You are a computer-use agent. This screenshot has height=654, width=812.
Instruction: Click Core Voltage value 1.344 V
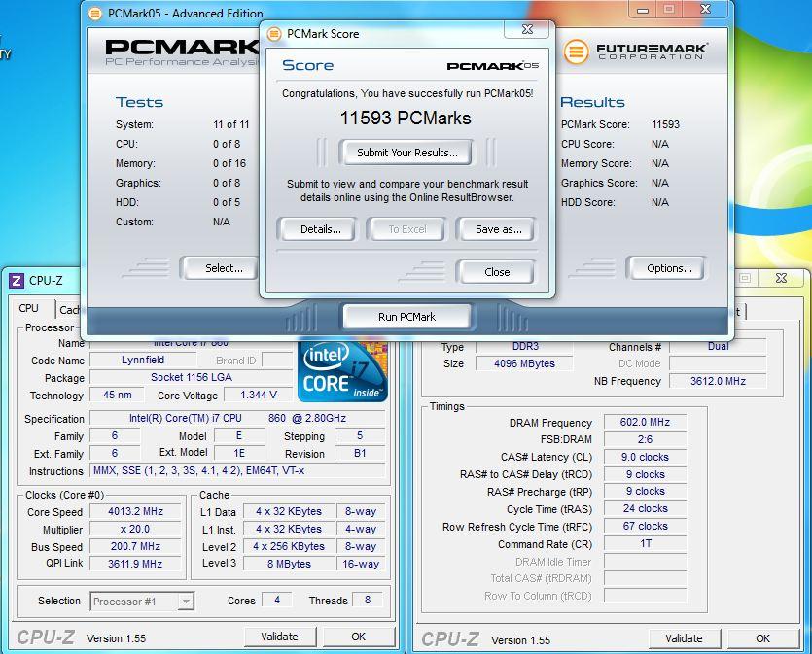[259, 396]
